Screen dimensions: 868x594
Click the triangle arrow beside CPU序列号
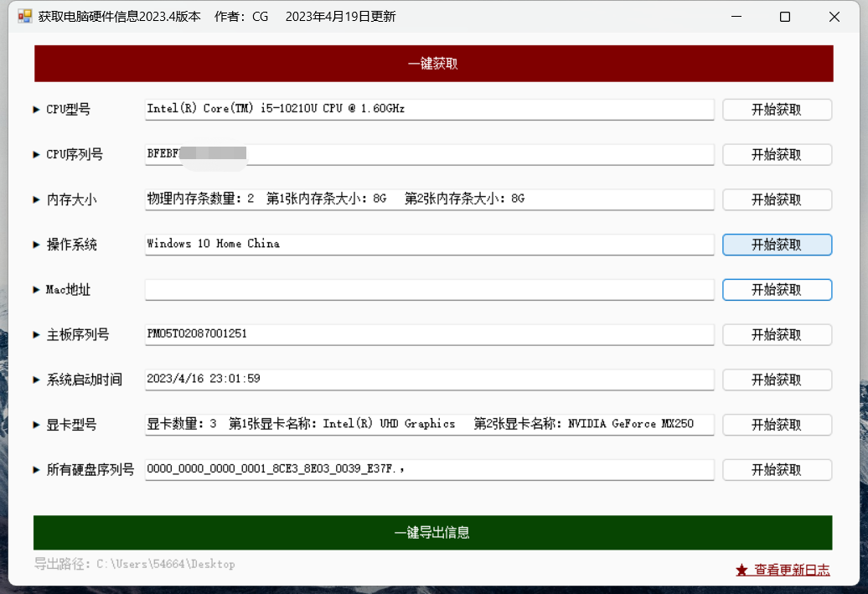pyautogui.click(x=37, y=155)
